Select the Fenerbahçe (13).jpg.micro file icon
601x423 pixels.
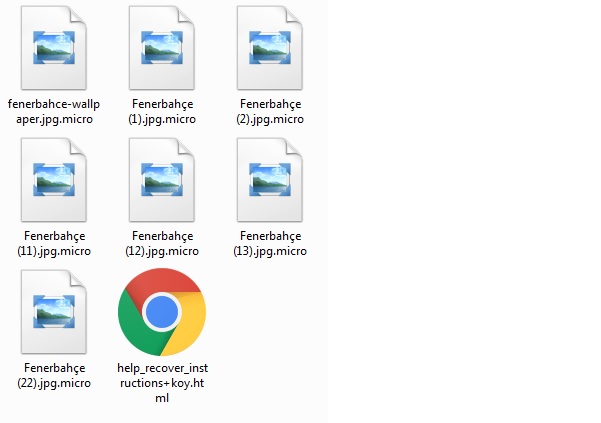click(270, 180)
